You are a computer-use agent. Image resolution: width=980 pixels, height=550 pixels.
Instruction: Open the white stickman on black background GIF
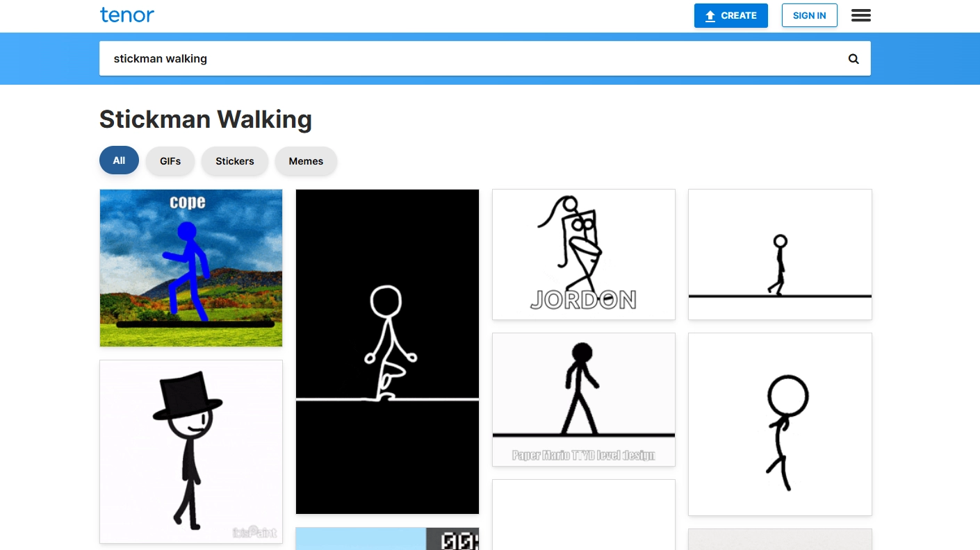[387, 351]
